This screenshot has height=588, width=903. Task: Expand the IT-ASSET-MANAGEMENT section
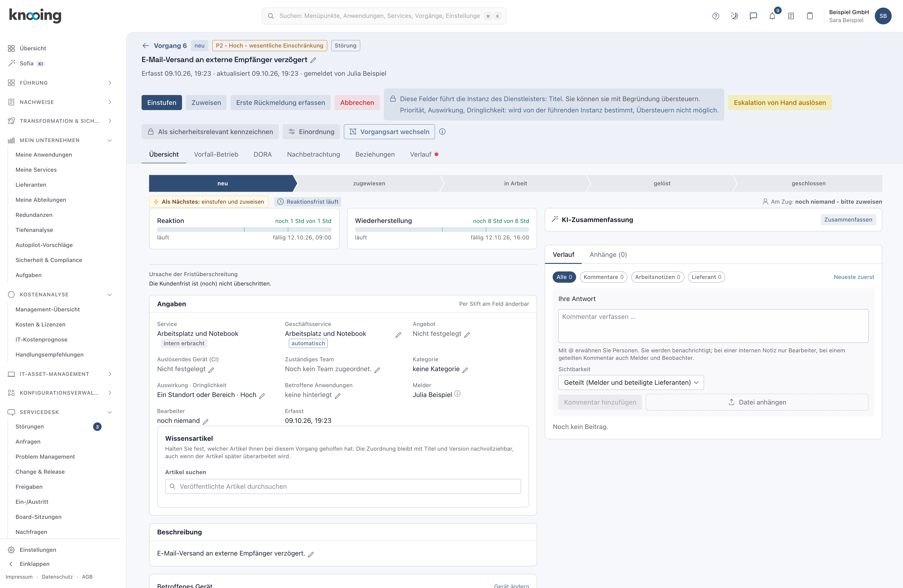60,374
